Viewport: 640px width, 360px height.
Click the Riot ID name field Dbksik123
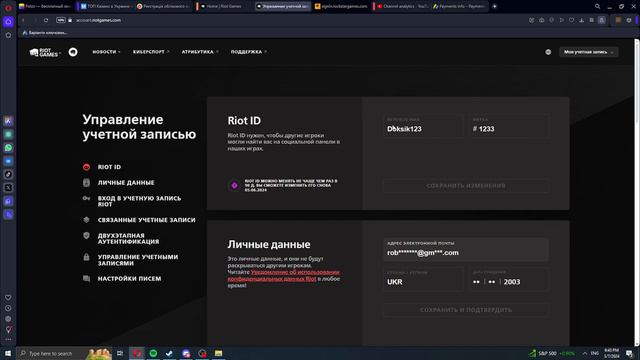[423, 126]
